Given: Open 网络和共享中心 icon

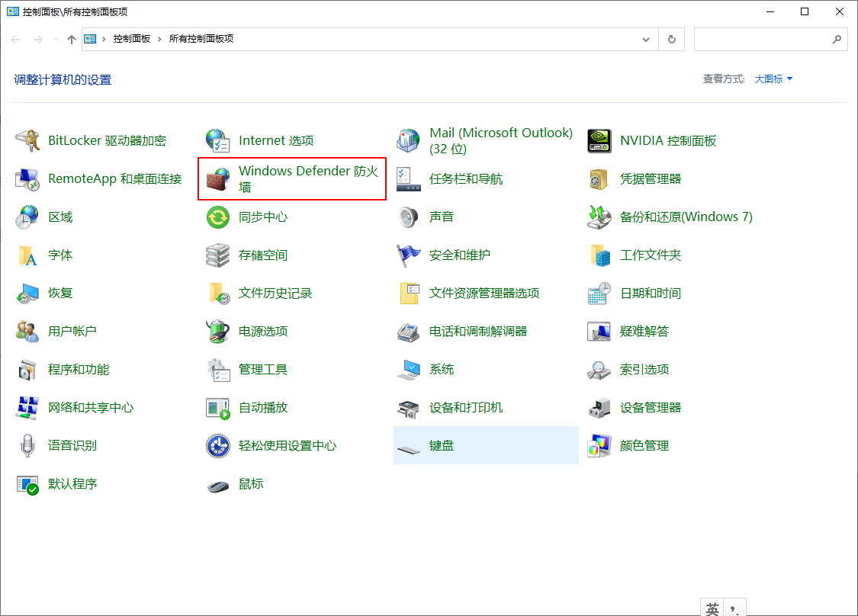Looking at the screenshot, I should point(27,408).
